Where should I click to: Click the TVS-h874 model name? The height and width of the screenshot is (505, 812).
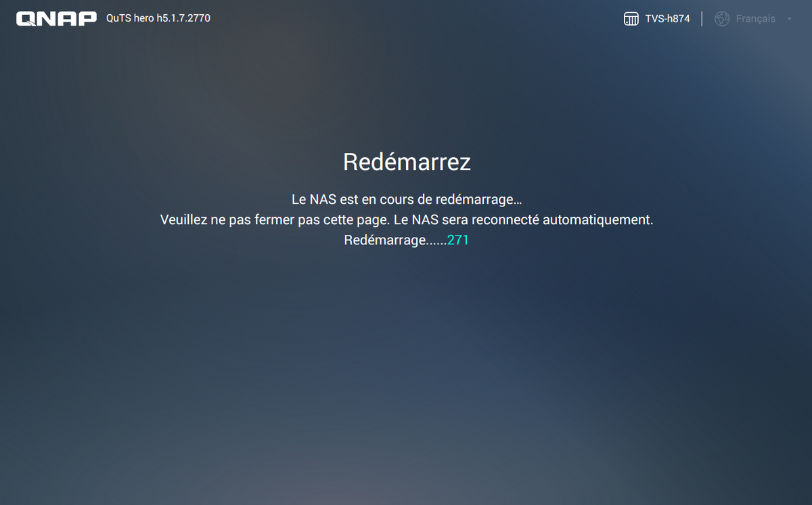pyautogui.click(x=667, y=19)
